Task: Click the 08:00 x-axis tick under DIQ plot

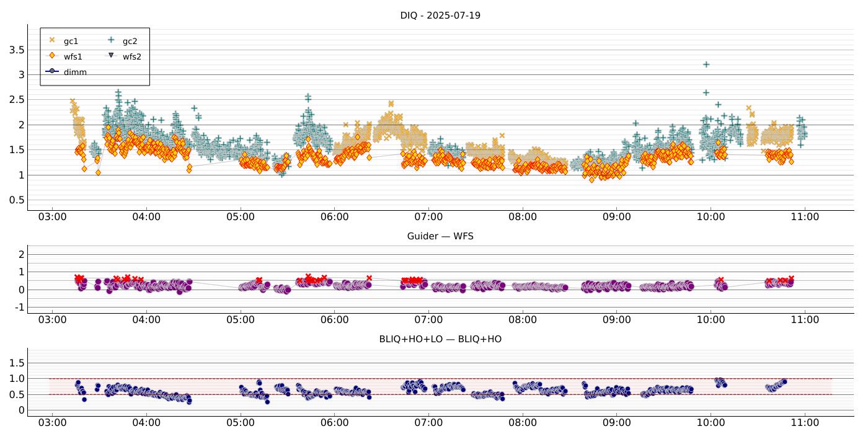Action: coord(523,217)
